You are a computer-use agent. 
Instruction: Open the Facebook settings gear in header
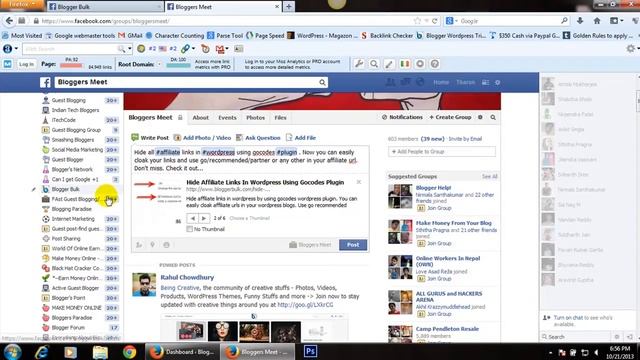pyautogui.click(x=498, y=82)
